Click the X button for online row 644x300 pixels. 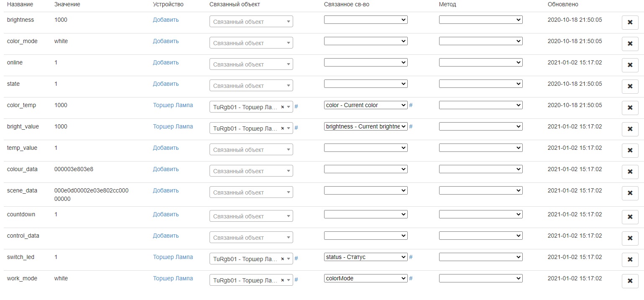pyautogui.click(x=630, y=66)
